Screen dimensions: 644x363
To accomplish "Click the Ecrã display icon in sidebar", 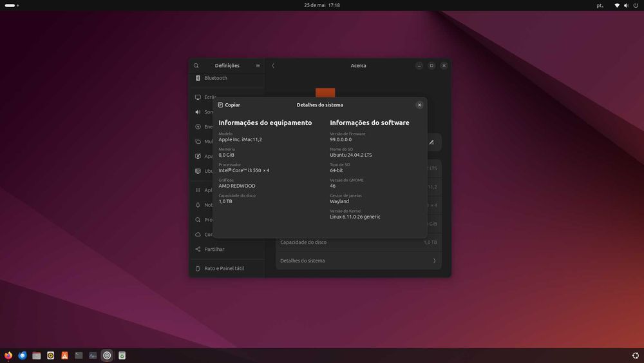I will (198, 97).
